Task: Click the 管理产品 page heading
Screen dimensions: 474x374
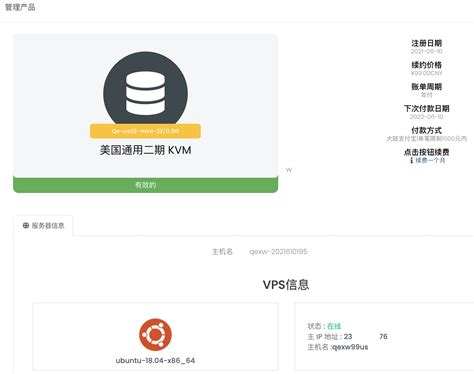Action: point(20,7)
